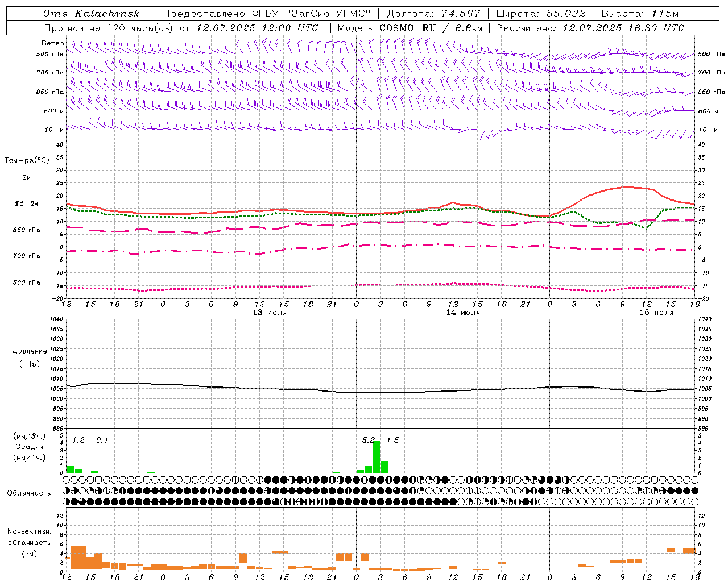Viewport: 728px width, 582px height.
Task: Click the station title Oms_Kalachinsk
Action: (x=92, y=14)
